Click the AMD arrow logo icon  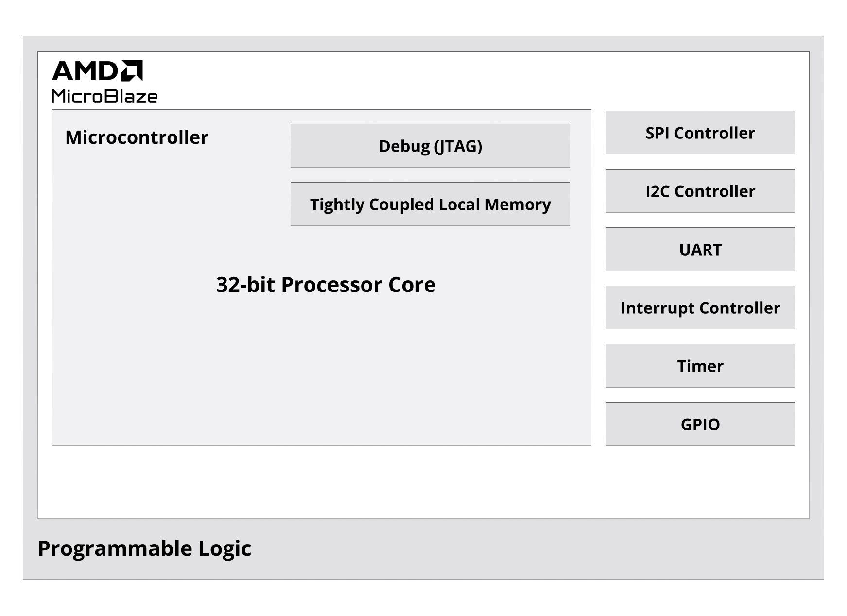pos(132,70)
